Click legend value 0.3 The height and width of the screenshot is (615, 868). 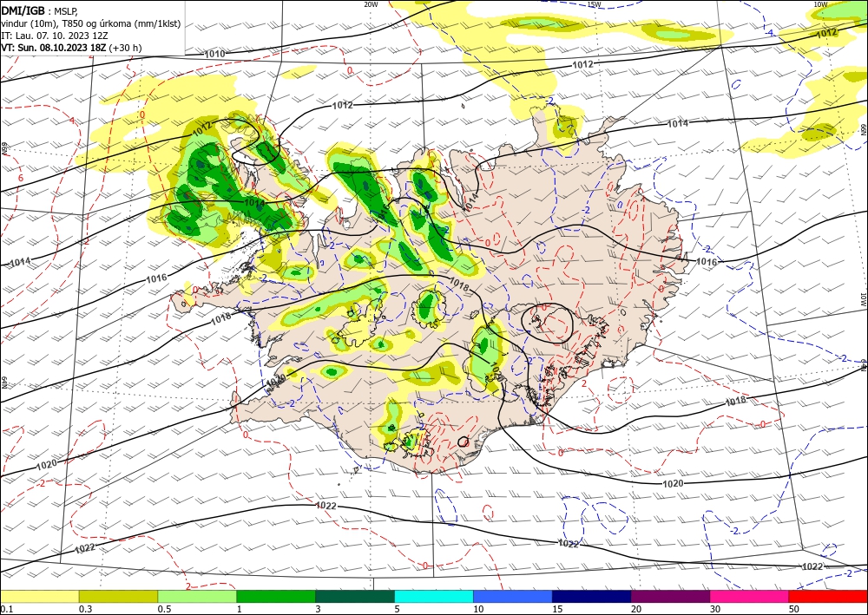click(x=85, y=609)
